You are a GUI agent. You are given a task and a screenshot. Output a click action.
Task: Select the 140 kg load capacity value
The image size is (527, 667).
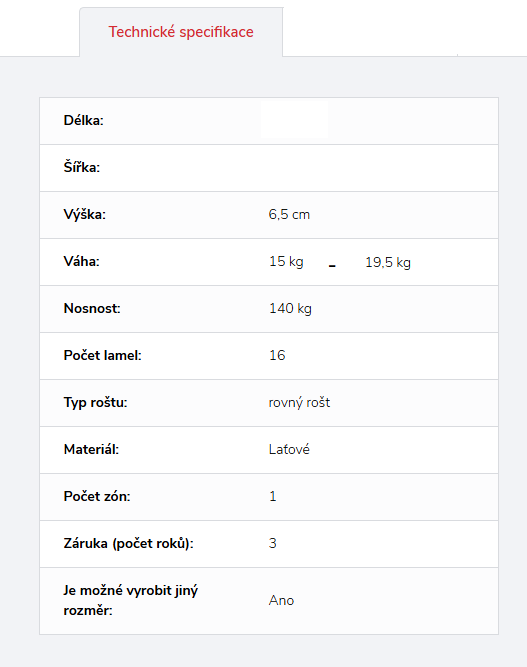coord(291,308)
